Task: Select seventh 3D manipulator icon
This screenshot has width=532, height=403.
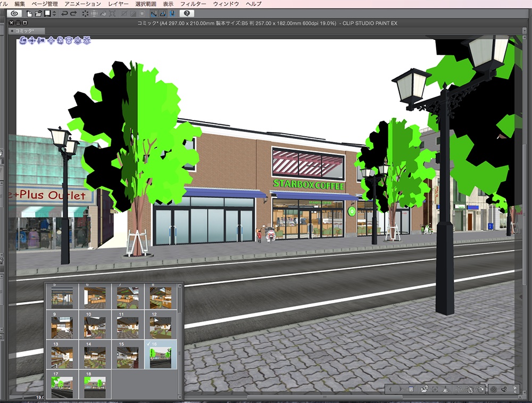Action: [78, 41]
